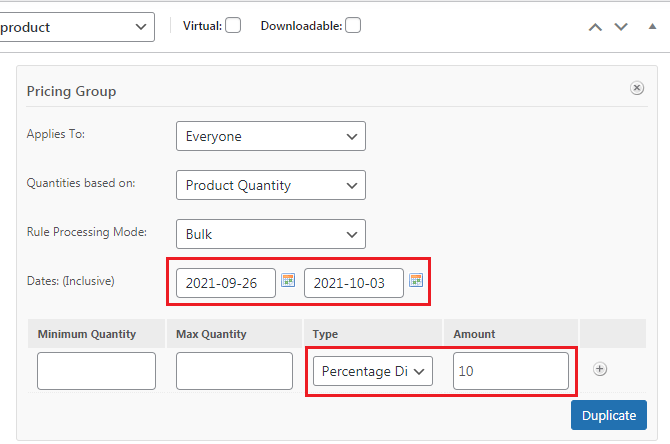
Task: Open the Percentage Discount type dropdown
Action: [x=373, y=371]
